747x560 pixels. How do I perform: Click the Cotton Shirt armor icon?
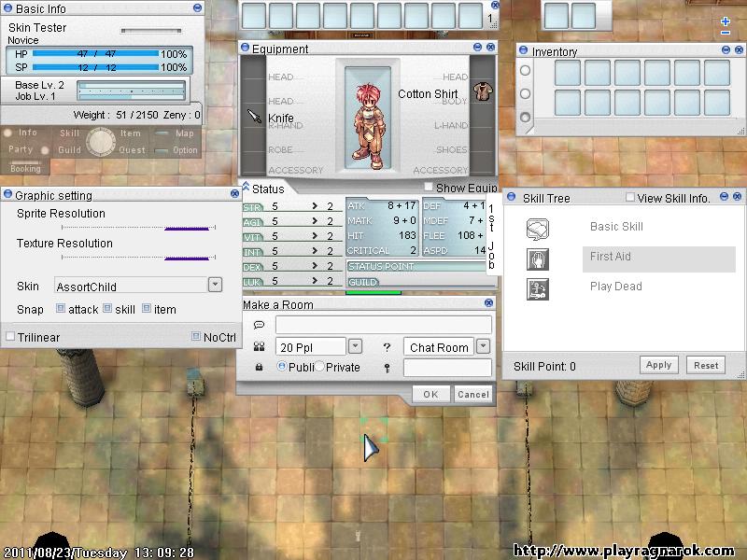(483, 91)
